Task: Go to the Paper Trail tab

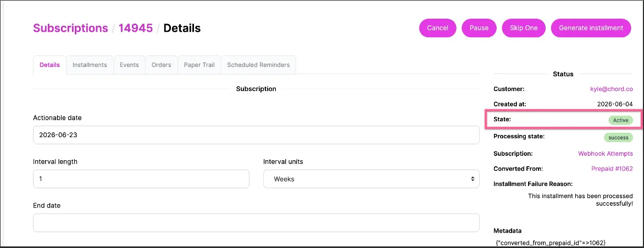Action: pyautogui.click(x=199, y=65)
